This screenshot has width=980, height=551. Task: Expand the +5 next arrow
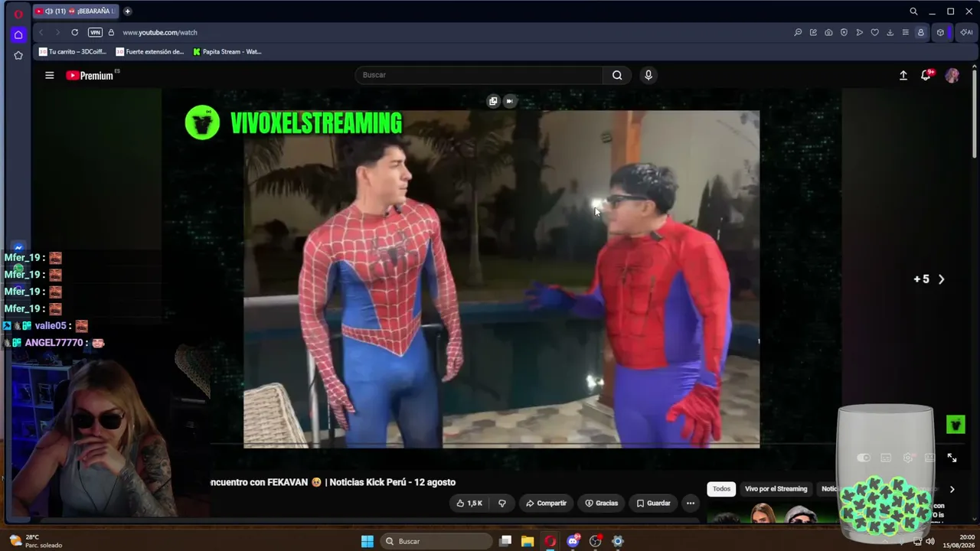click(942, 279)
